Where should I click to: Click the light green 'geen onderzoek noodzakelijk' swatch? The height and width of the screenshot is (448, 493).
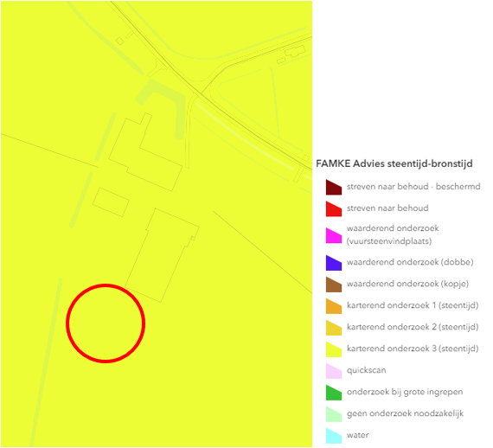point(334,414)
